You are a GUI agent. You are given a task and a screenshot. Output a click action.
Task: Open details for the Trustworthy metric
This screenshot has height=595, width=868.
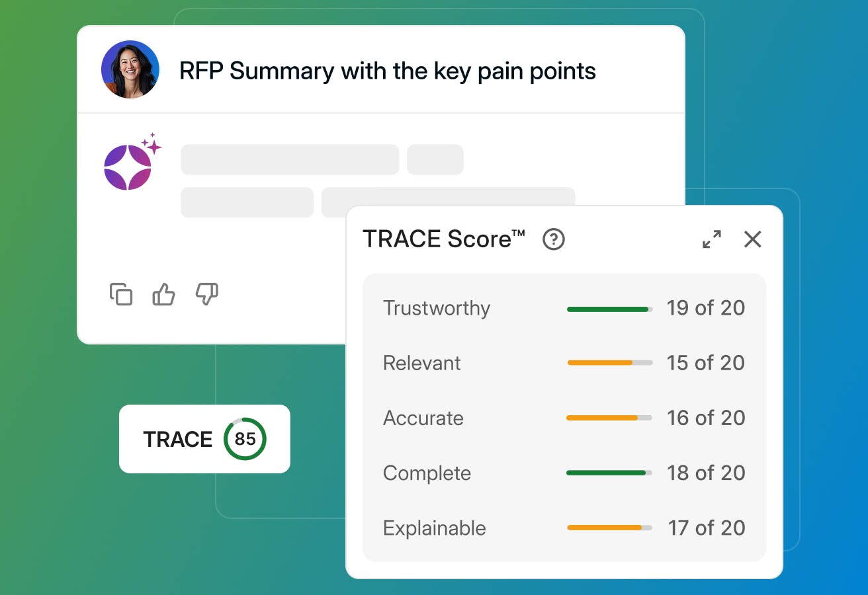coord(437,307)
